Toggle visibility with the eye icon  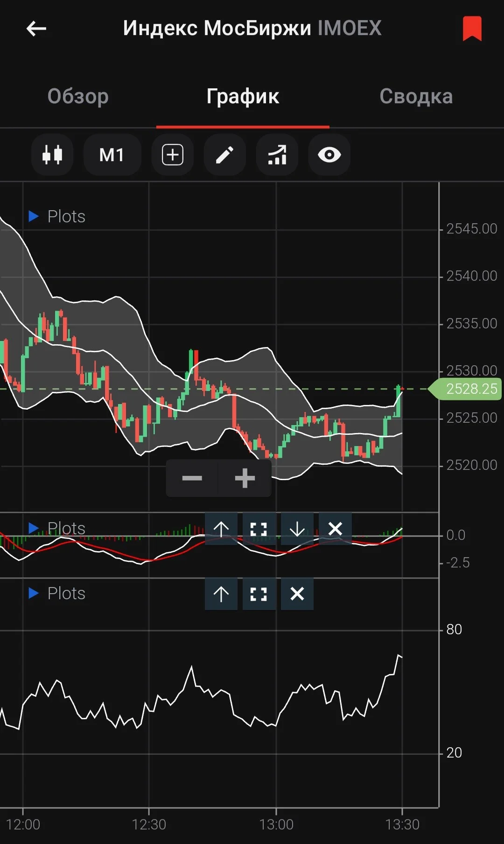pyautogui.click(x=329, y=155)
